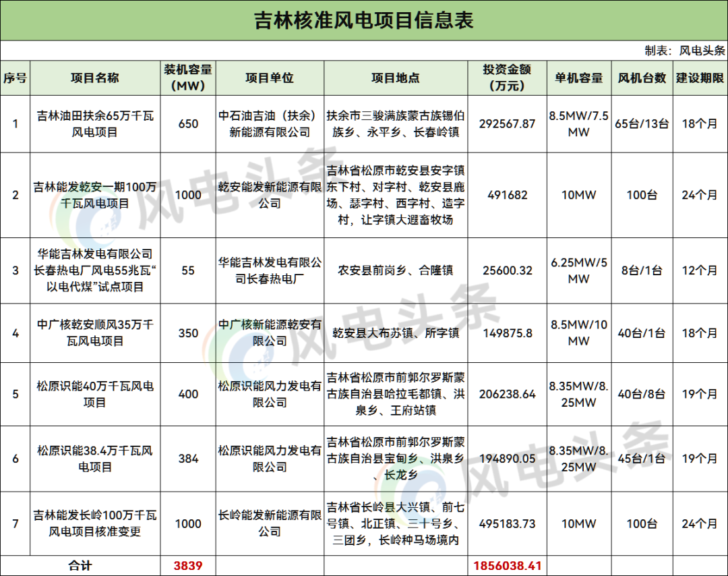Select location cell ending 洪泉乡、王府站镇

tap(396, 394)
